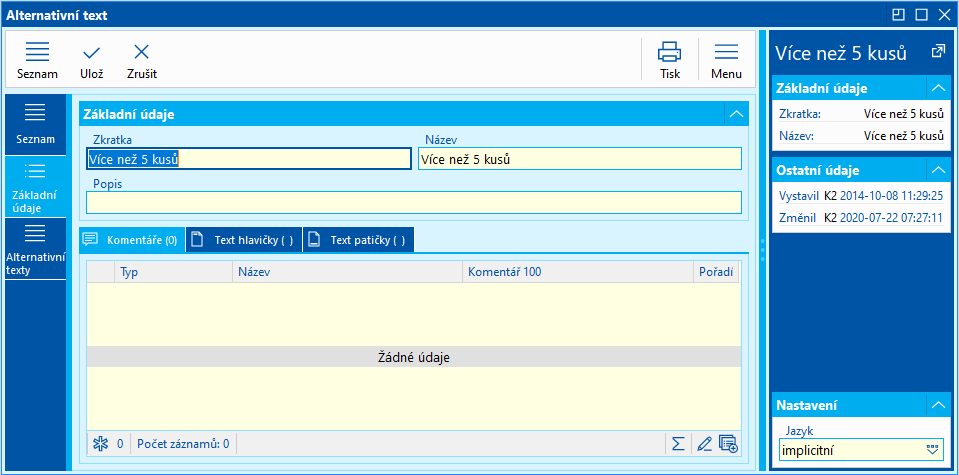Sort by the Pořadí column header
Image resolution: width=959 pixels, height=475 pixels.
[717, 272]
